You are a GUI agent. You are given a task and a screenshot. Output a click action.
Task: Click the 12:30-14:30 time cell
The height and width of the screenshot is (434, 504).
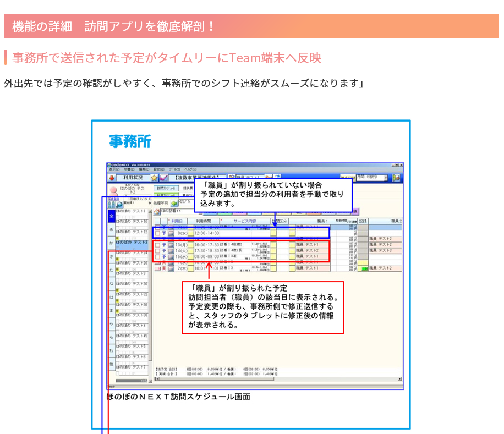(206, 233)
